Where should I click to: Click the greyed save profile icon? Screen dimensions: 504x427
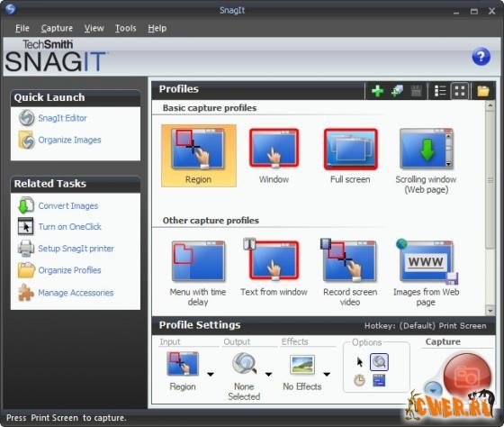click(x=416, y=91)
